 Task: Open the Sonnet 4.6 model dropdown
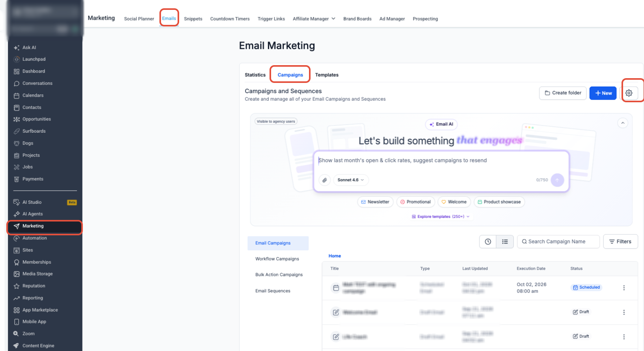(351, 180)
